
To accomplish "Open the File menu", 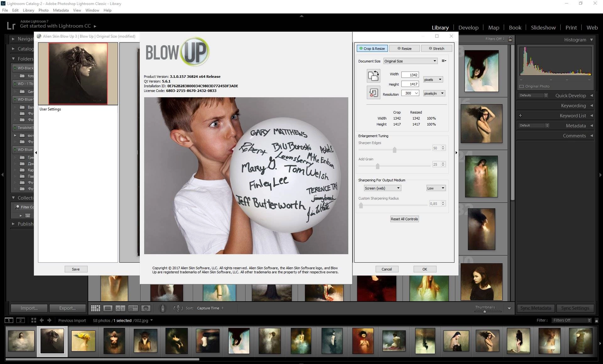I will point(5,10).
